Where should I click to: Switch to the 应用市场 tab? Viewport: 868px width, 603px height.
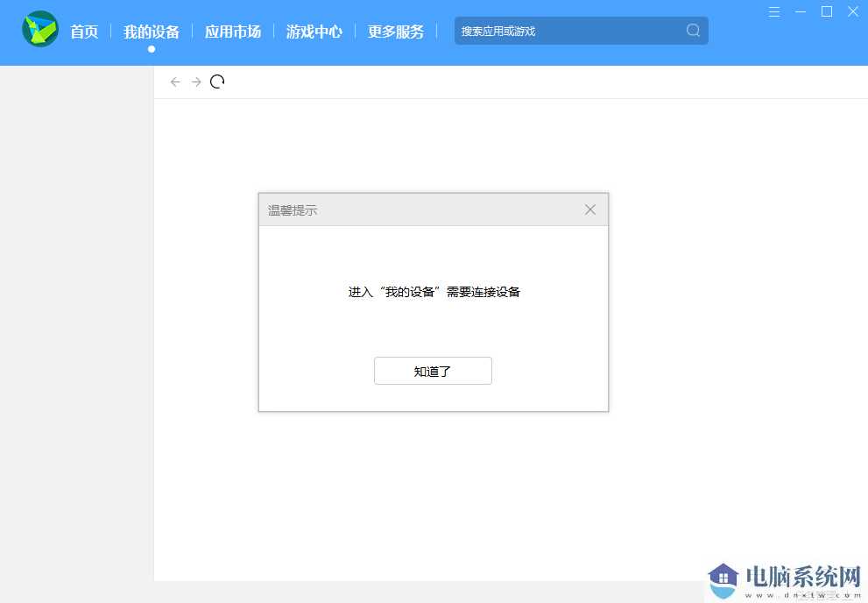[x=233, y=32]
